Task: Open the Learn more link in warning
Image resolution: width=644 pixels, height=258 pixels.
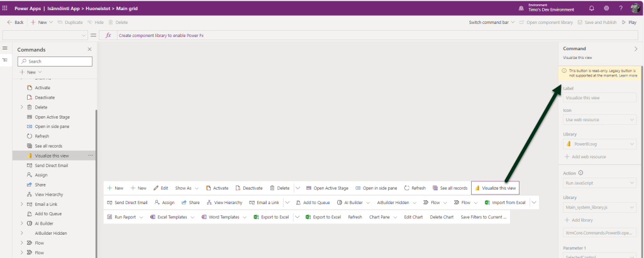Action: click(x=627, y=75)
